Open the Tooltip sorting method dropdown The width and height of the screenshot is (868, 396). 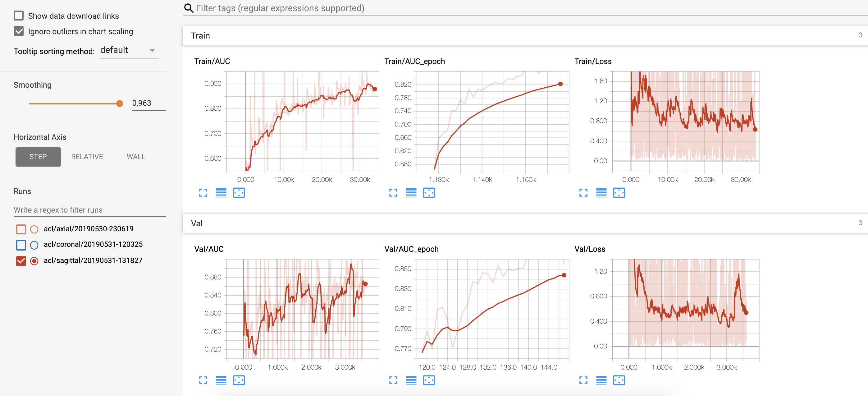129,51
